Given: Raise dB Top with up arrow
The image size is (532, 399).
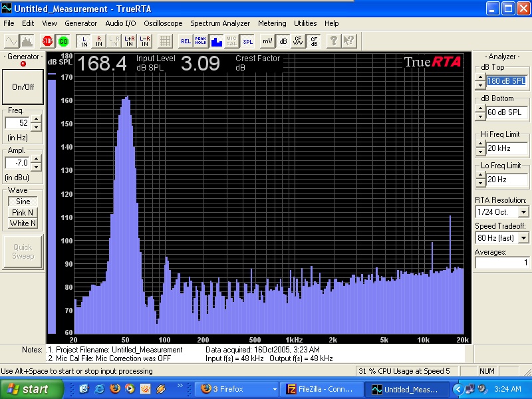Looking at the screenshot, I should [480, 77].
